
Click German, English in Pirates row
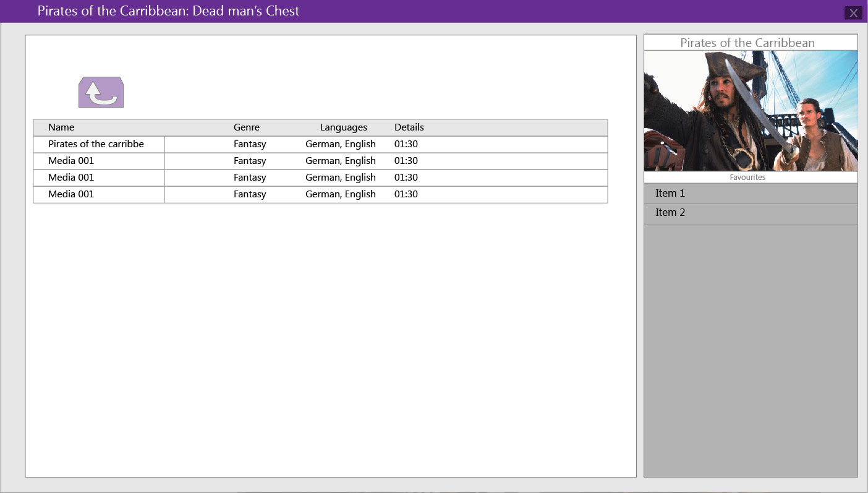tap(341, 144)
